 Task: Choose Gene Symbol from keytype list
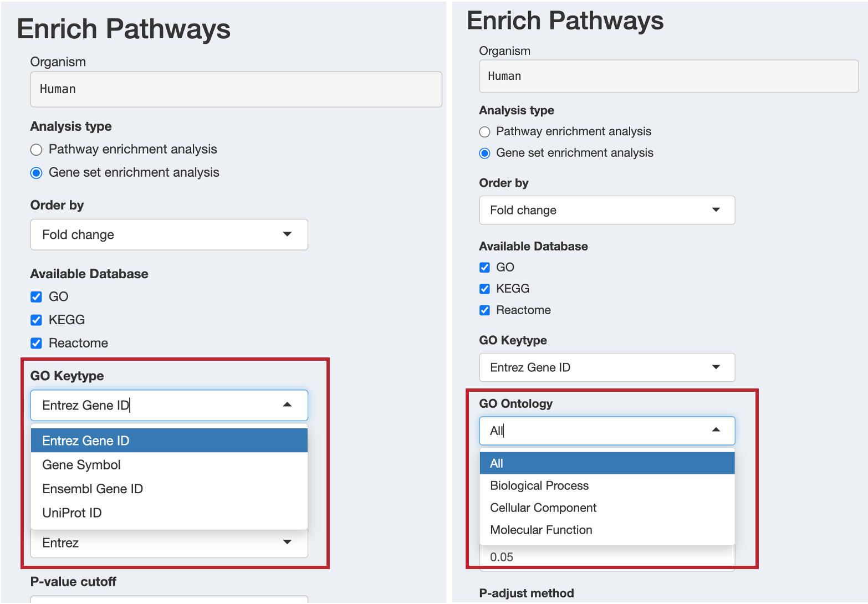point(169,465)
